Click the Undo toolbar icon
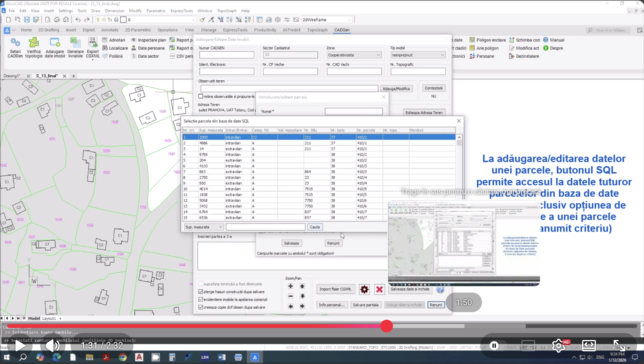The image size is (644, 364). point(78,20)
